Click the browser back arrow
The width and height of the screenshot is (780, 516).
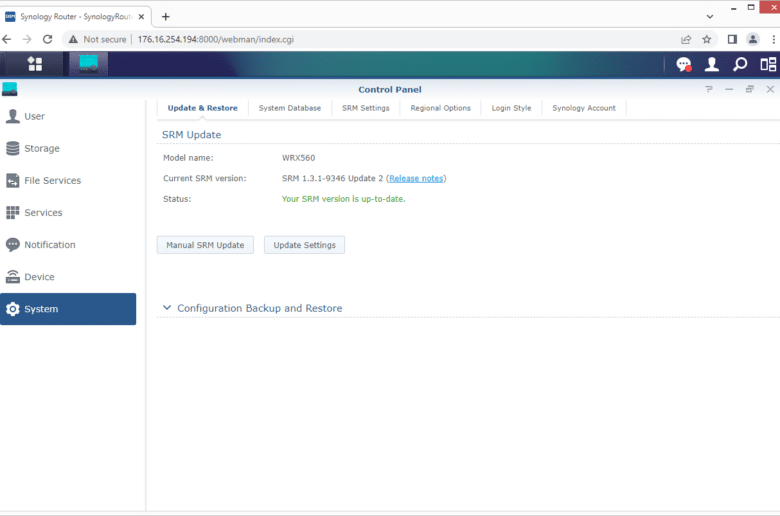pyautogui.click(x=7, y=39)
